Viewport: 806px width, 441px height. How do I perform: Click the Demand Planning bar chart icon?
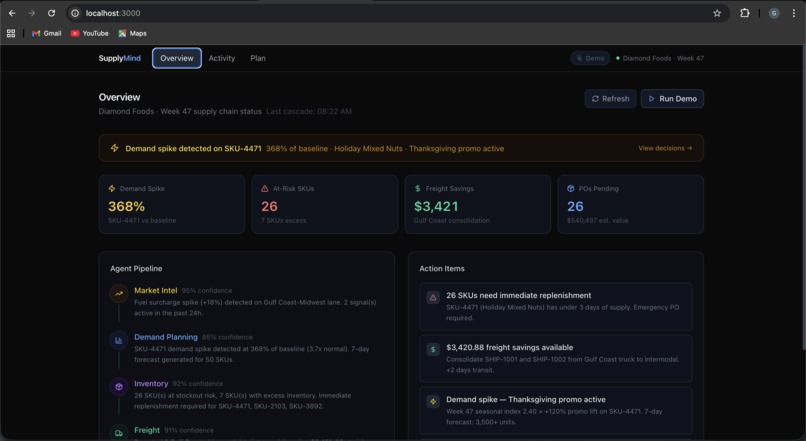(x=119, y=340)
